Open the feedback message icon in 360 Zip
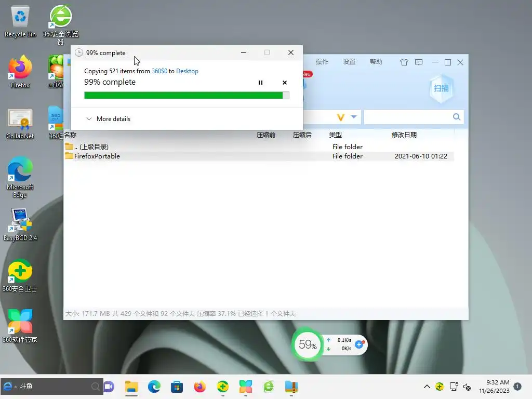532x399 pixels. [419, 62]
